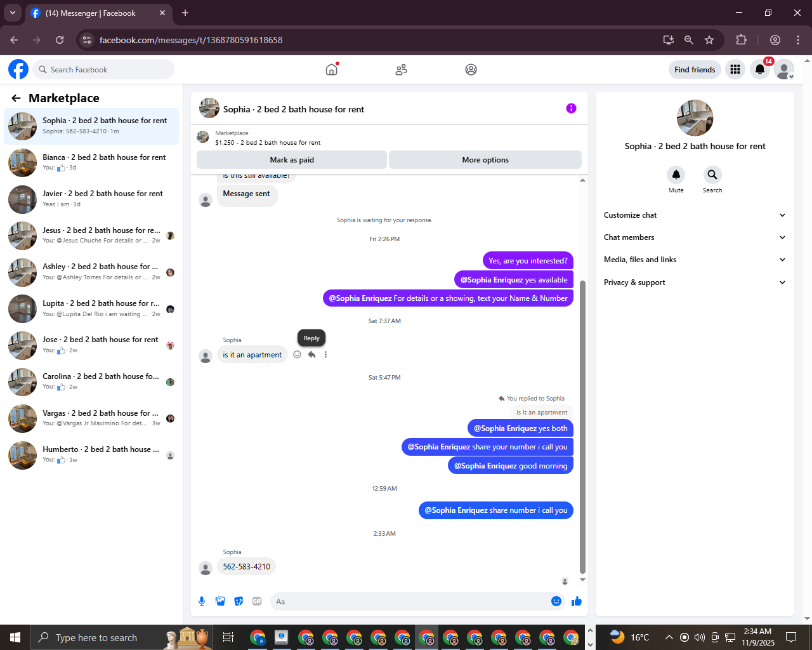Open Jose conversation in list
Screen dimensions: 812x650
91,345
